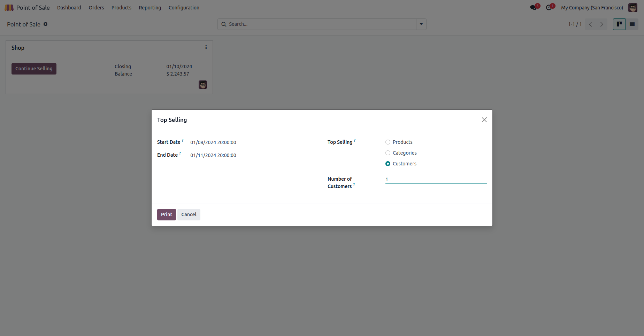Open the activities clock icon
This screenshot has height=336, width=644.
(549, 8)
